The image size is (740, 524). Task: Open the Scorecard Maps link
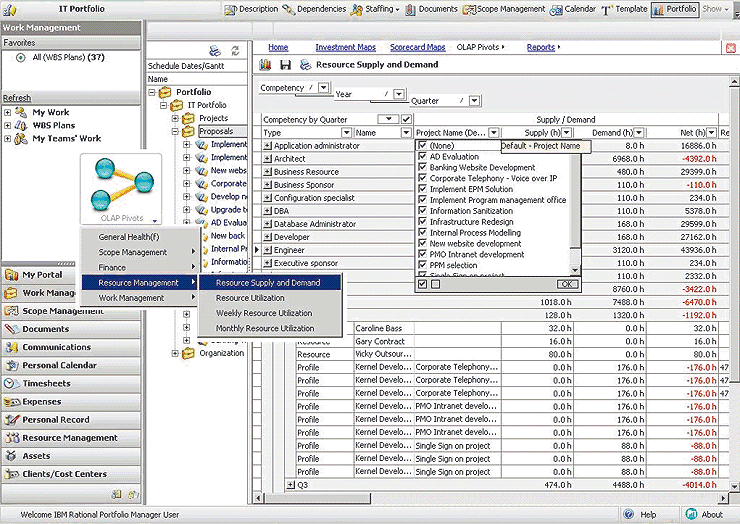click(418, 47)
